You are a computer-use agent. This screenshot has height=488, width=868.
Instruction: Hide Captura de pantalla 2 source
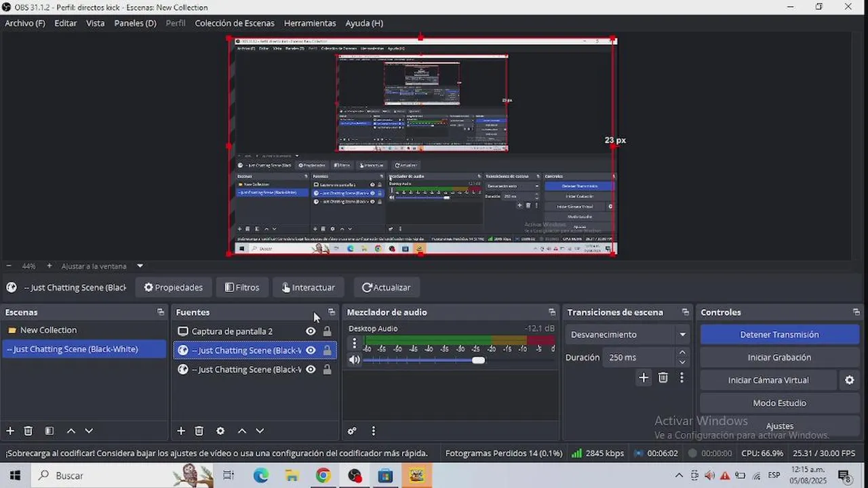(311, 331)
